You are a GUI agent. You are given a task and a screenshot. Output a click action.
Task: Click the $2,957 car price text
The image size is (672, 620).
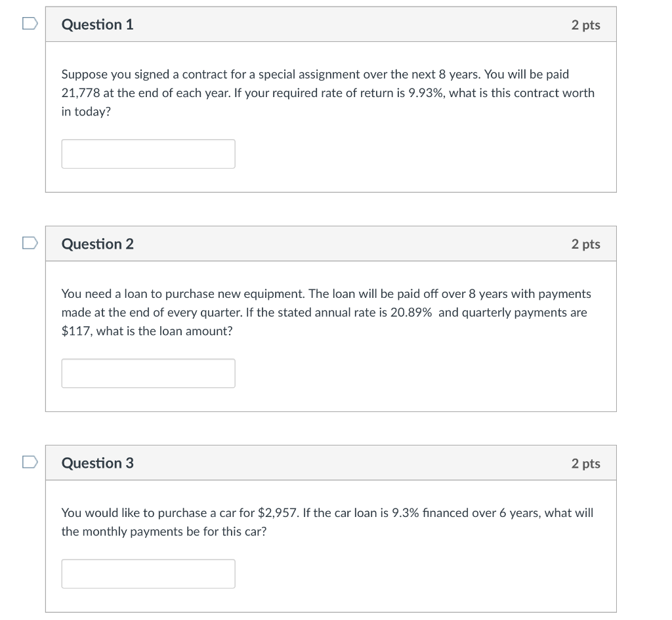click(278, 513)
